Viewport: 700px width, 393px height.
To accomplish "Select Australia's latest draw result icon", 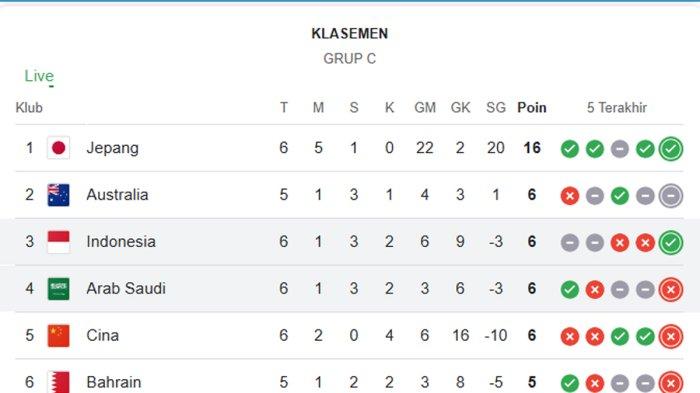I will point(671,196).
